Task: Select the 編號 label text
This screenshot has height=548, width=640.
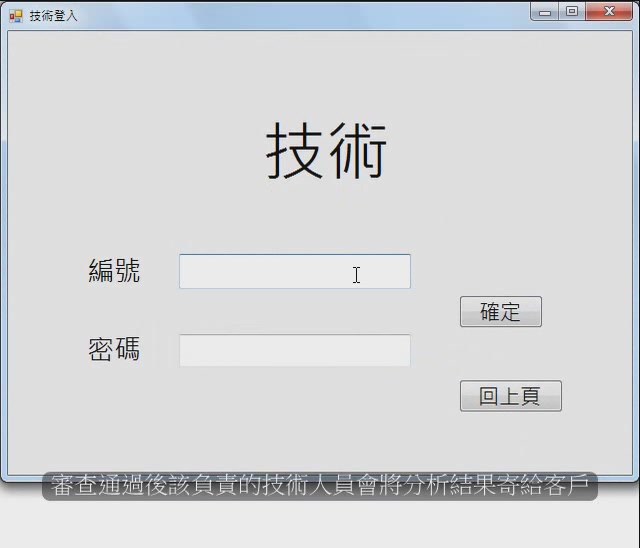Action: tap(114, 271)
